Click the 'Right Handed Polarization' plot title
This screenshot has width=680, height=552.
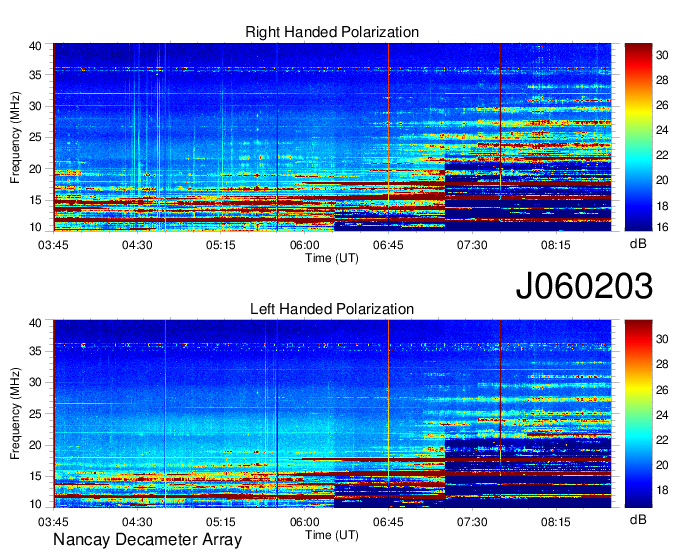pos(332,32)
